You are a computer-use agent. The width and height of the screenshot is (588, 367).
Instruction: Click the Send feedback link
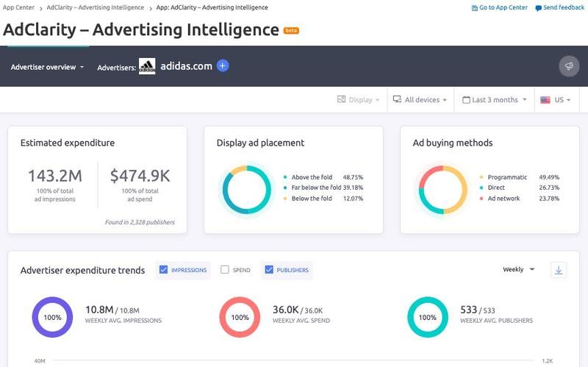tap(564, 7)
